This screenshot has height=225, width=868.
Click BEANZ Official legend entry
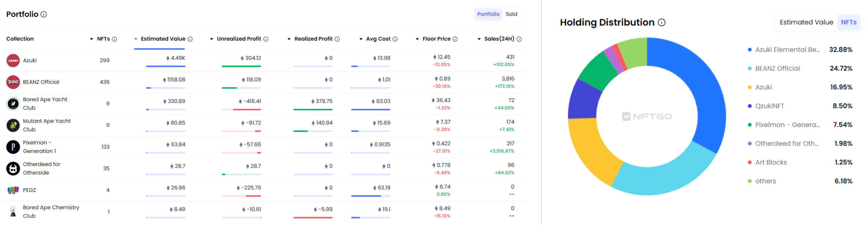pyautogui.click(x=774, y=69)
